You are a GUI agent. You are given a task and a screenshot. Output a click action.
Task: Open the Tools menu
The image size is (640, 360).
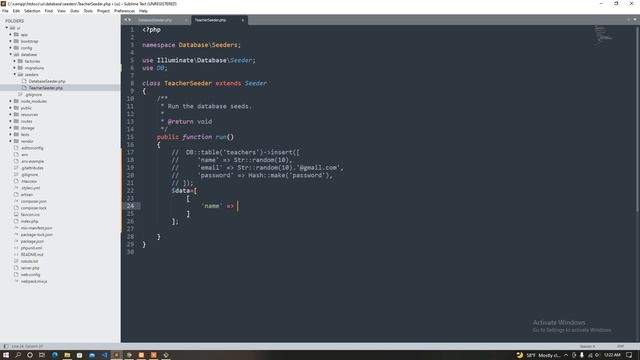(x=88, y=11)
